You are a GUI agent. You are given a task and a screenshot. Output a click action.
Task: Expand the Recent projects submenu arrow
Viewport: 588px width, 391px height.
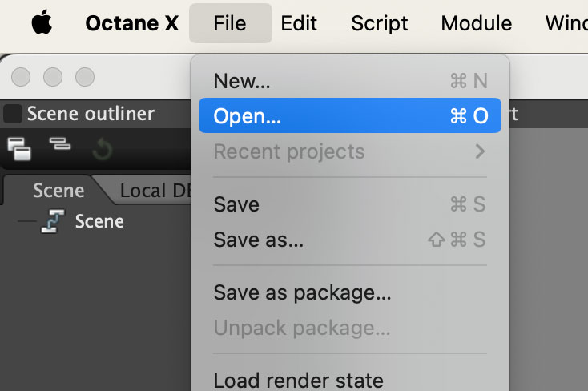pyautogui.click(x=479, y=151)
